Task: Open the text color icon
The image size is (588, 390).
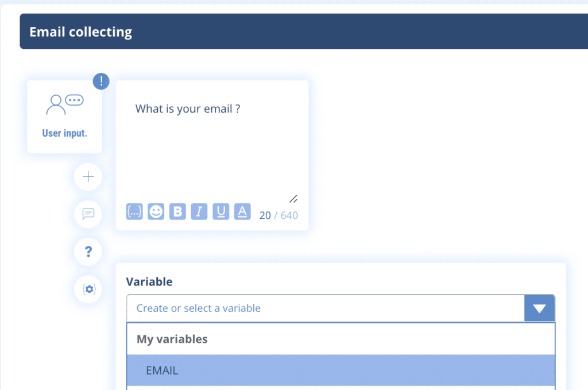Action: [242, 211]
